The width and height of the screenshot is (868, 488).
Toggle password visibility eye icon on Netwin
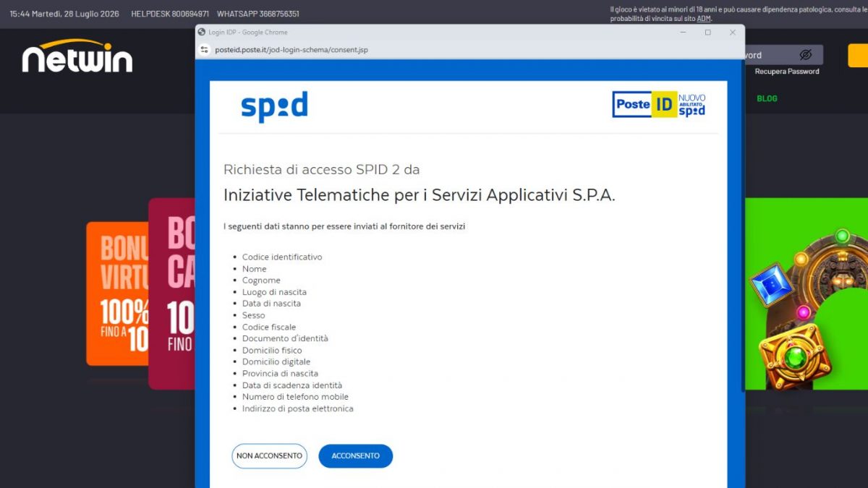coord(806,55)
